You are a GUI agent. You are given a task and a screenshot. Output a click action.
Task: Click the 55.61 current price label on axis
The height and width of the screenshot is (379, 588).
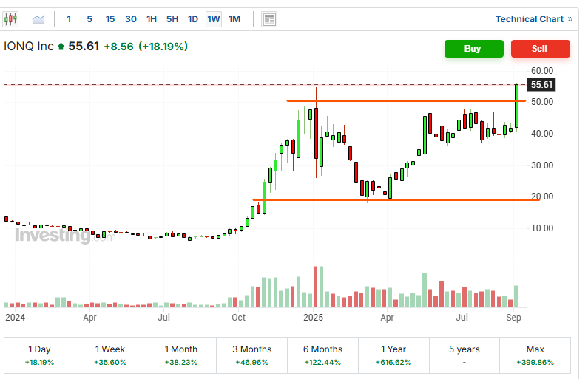[541, 85]
